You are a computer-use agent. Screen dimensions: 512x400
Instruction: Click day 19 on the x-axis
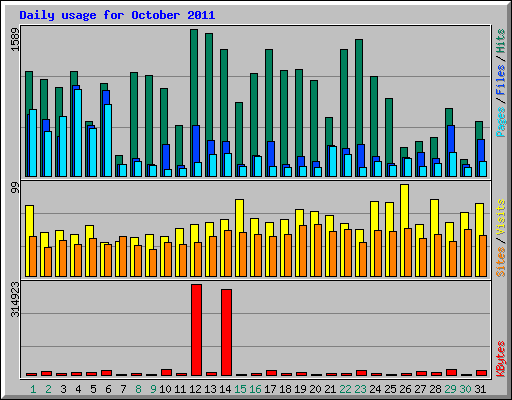[300, 389]
